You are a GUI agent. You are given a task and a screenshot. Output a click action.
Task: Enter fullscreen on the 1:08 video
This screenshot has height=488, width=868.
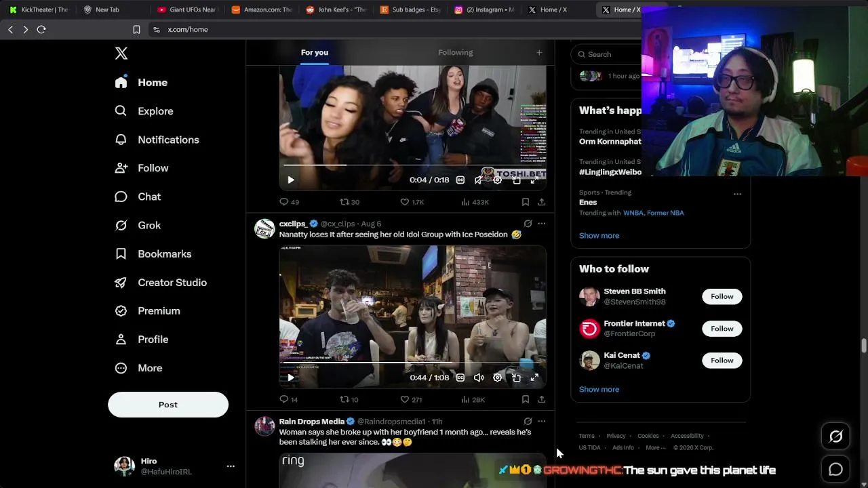tap(534, 378)
